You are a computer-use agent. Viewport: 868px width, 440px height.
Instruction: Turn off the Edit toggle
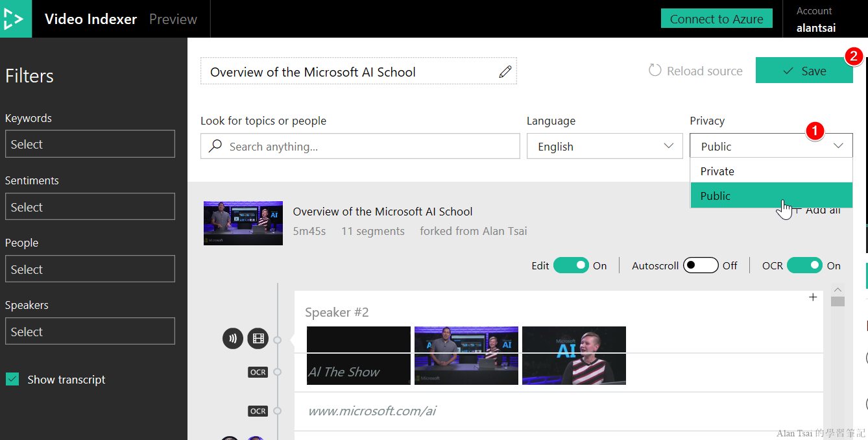[x=571, y=265]
